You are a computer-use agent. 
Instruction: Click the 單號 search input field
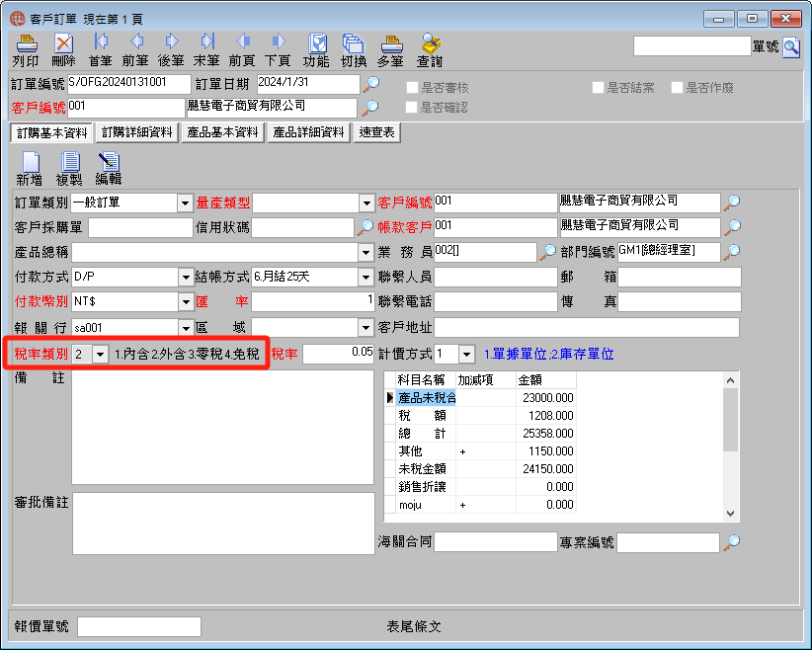691,46
